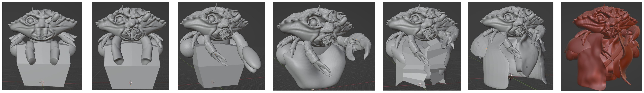Click 3D cursor at the gray coat's hem

tap(511, 77)
